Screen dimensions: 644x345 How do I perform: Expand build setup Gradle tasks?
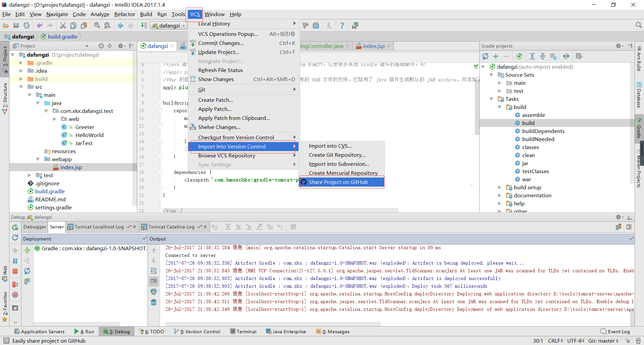(x=500, y=187)
